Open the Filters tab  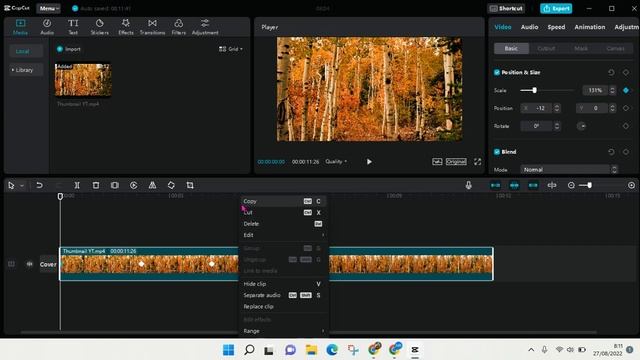coord(178,27)
